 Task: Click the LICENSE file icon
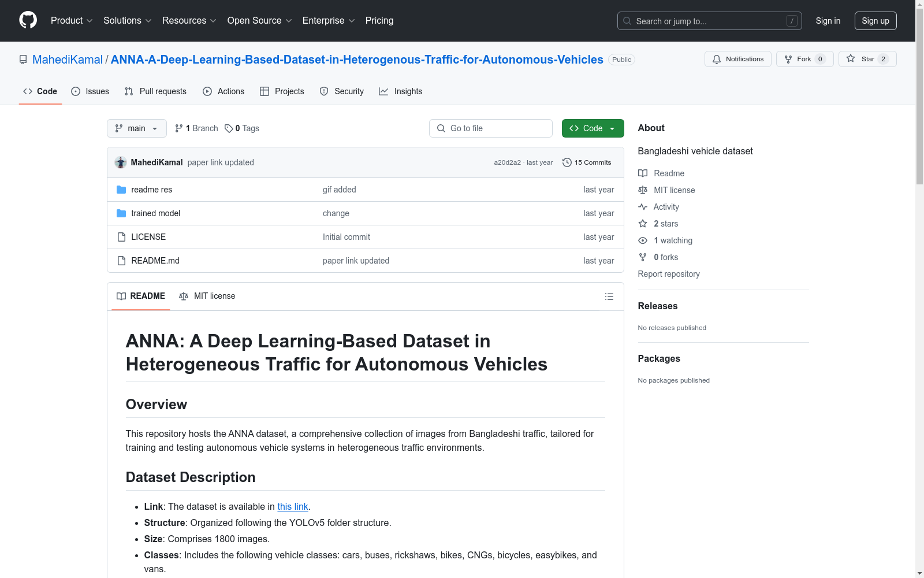tap(121, 237)
